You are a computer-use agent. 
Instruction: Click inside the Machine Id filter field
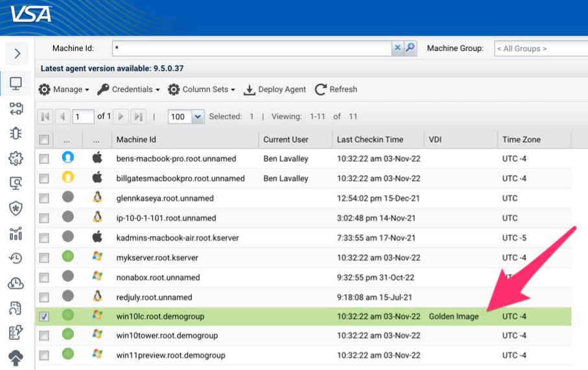click(252, 48)
